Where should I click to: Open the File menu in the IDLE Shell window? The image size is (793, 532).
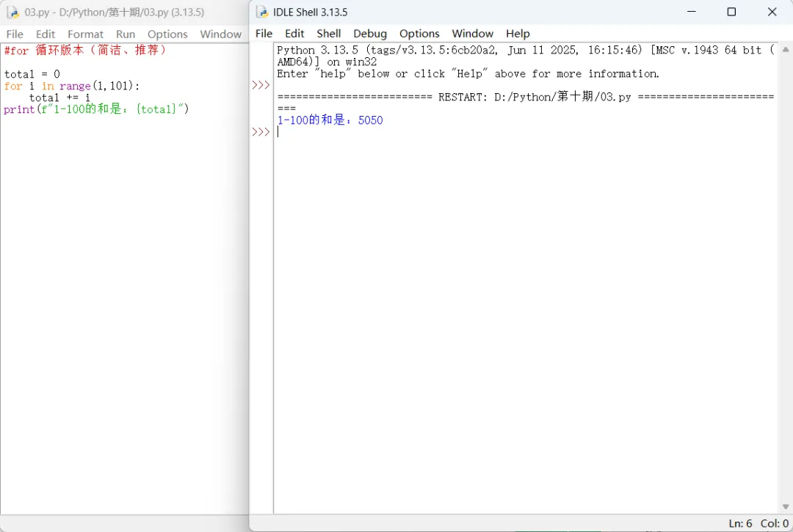click(x=264, y=33)
